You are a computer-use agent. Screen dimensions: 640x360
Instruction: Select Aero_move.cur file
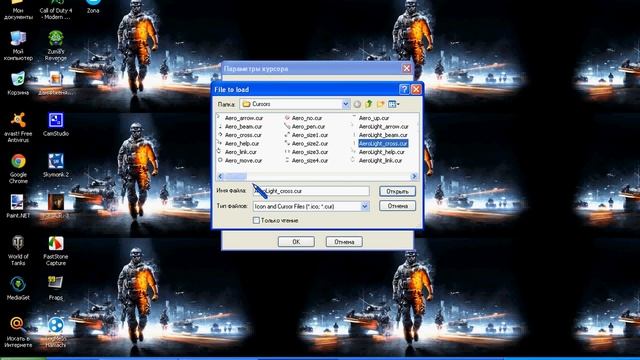coord(243,161)
